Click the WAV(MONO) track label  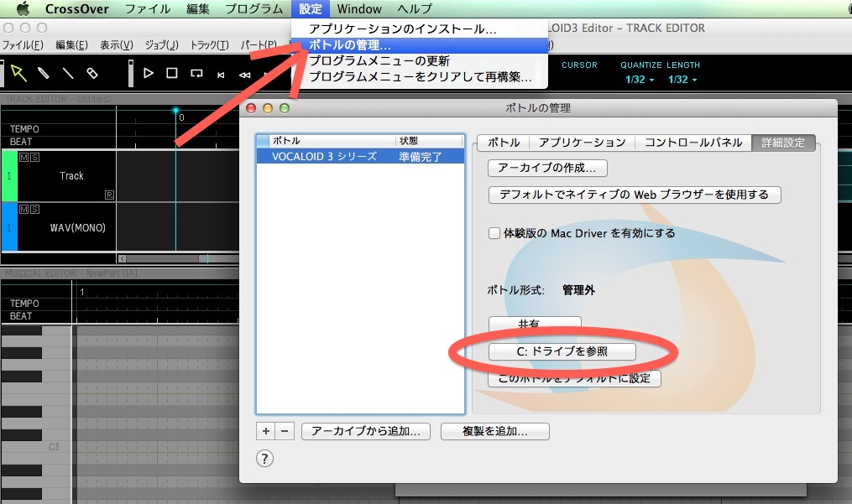pyautogui.click(x=78, y=228)
